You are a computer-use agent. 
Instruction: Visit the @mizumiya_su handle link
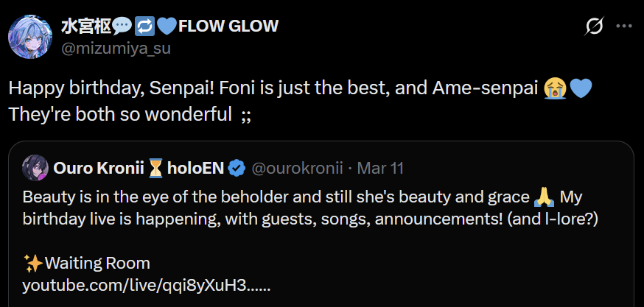[116, 49]
